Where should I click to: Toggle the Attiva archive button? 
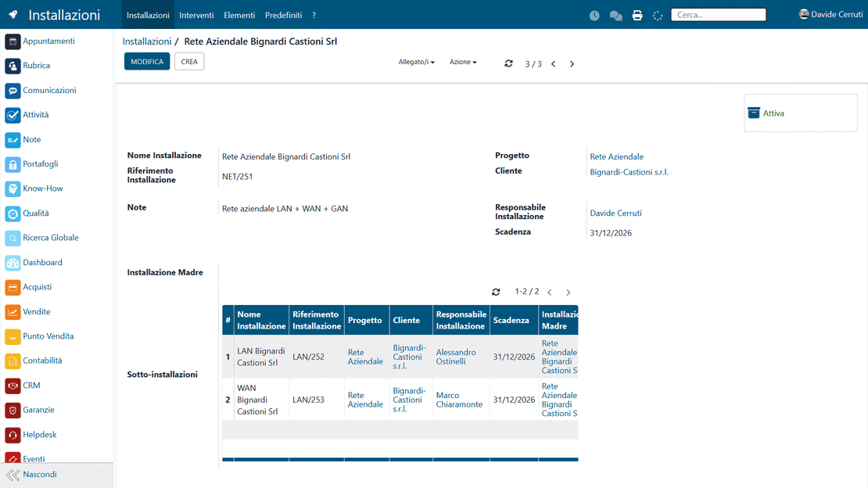(801, 113)
